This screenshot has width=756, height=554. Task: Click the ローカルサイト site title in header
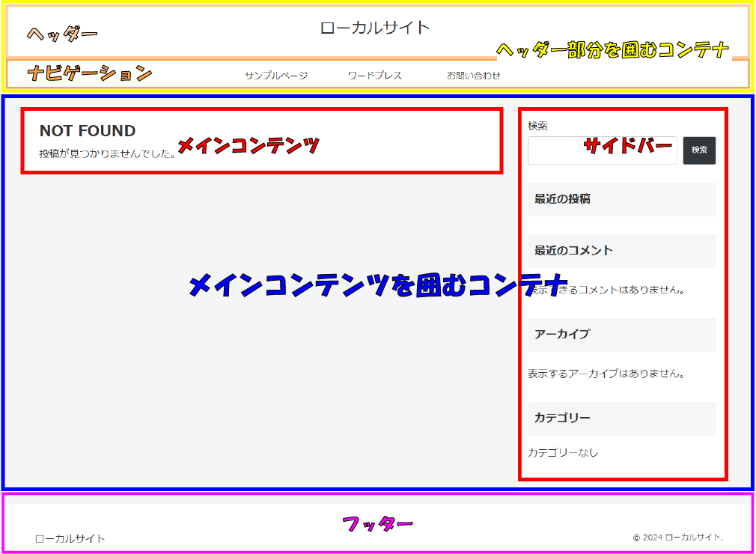375,28
